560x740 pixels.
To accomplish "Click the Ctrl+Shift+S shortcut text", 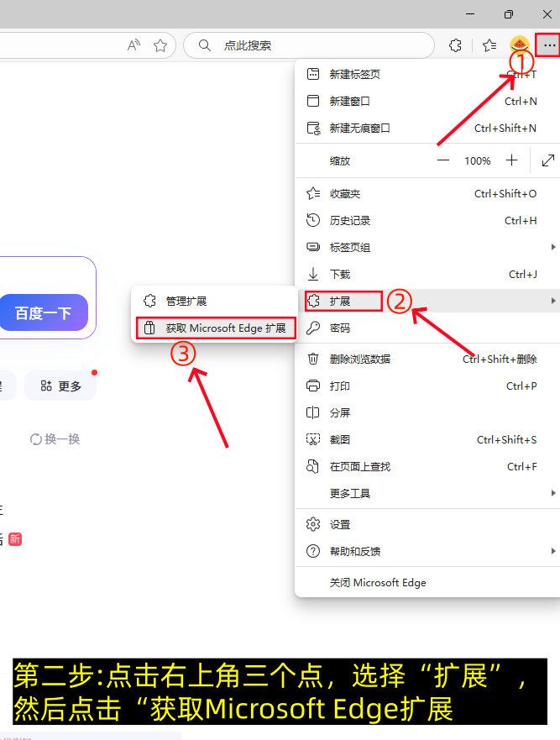I will click(507, 440).
